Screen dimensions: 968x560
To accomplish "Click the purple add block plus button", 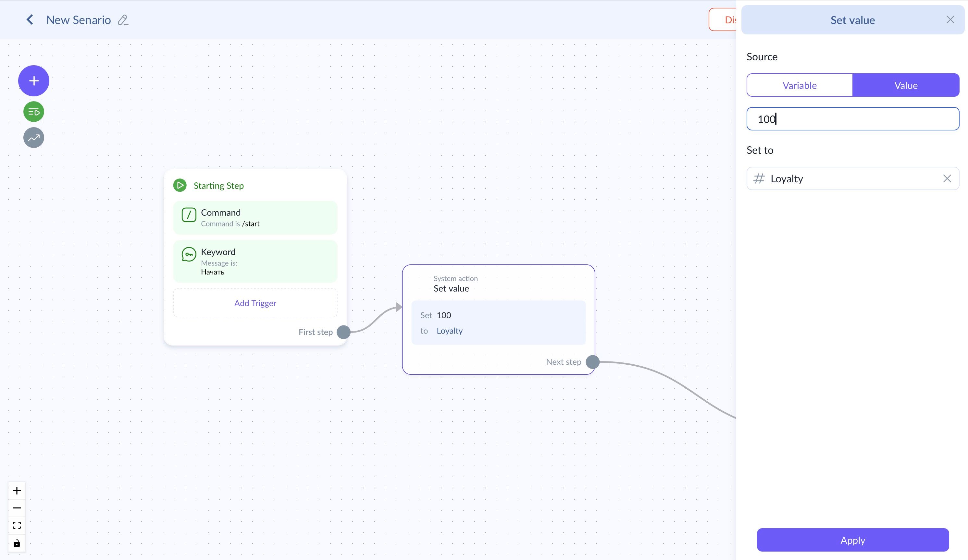I will tap(34, 80).
